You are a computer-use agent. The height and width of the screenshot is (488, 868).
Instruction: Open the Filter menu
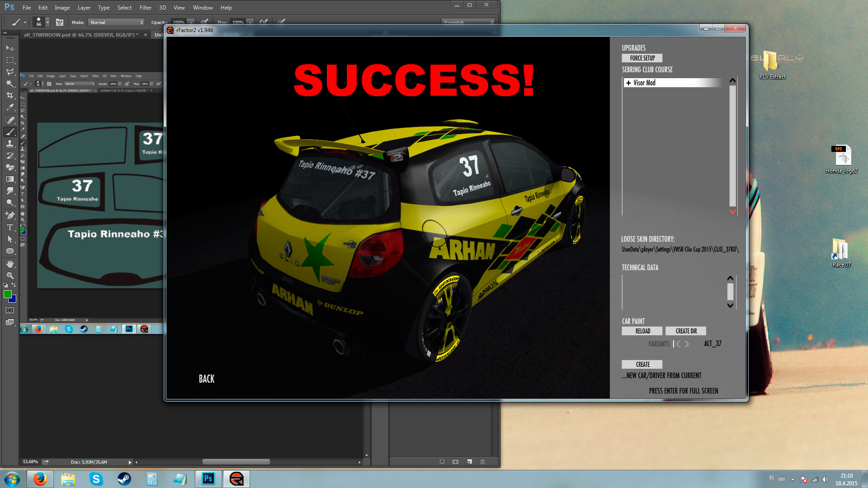146,8
